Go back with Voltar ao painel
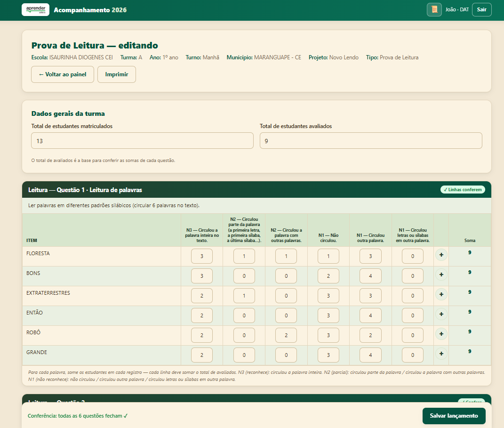 point(63,74)
